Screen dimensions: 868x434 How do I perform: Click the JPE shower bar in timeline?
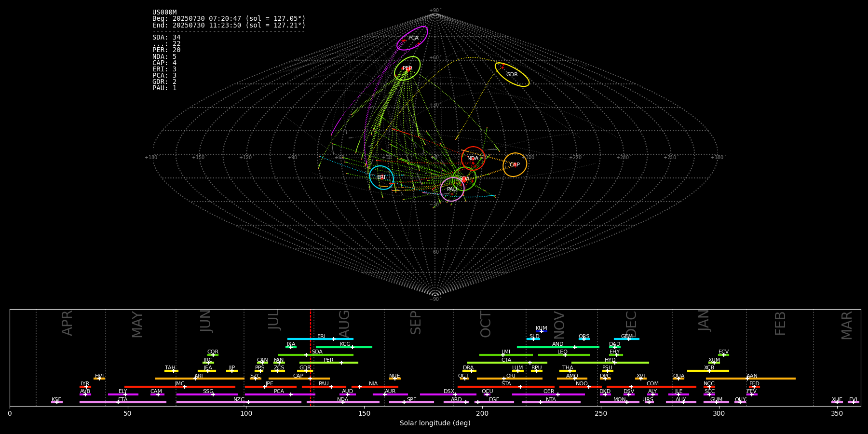[x=271, y=386]
